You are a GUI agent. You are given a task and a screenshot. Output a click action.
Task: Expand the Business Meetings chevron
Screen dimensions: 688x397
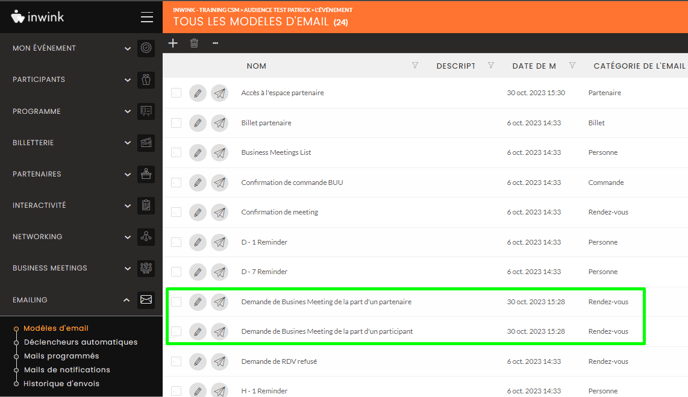pyautogui.click(x=127, y=268)
